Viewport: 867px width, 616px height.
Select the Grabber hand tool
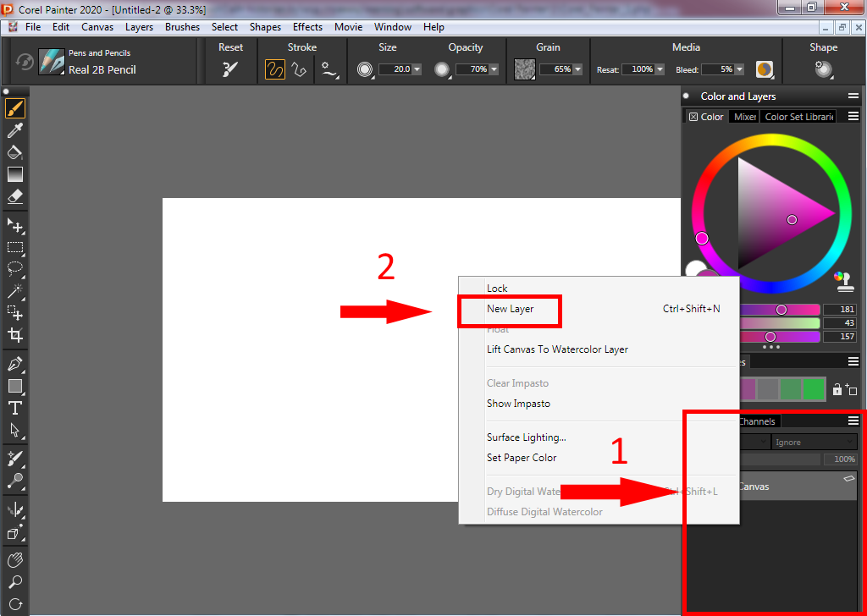pyautogui.click(x=14, y=560)
